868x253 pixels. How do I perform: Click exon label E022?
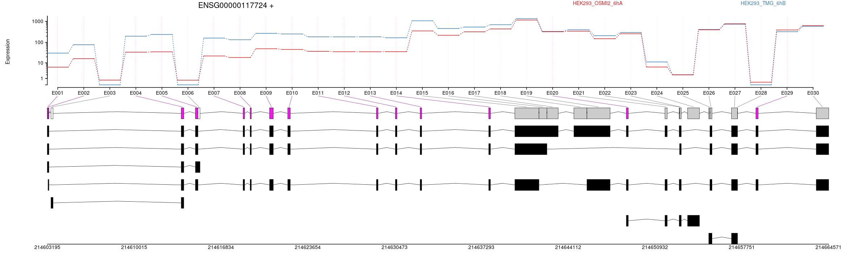pos(605,93)
